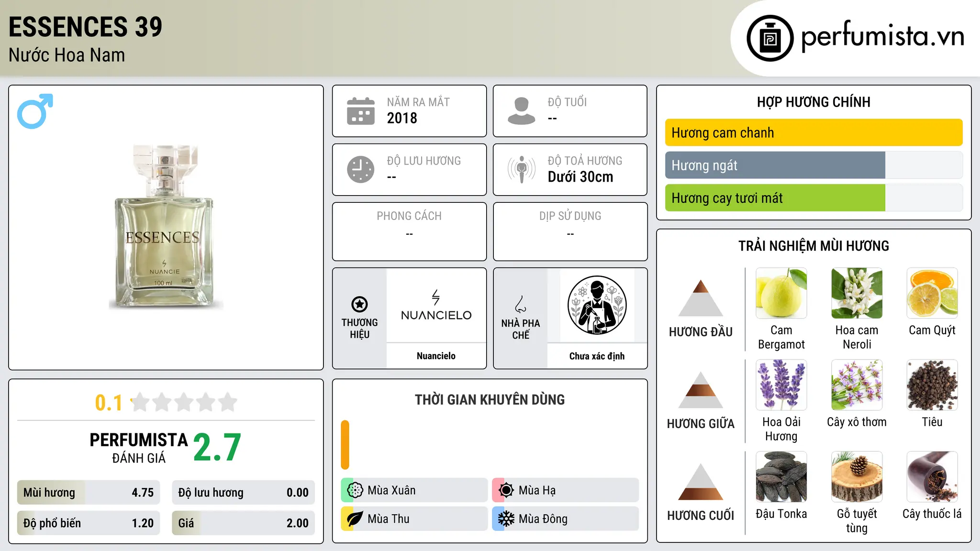Open the Gỗ tuyết tùng note image

(x=857, y=477)
